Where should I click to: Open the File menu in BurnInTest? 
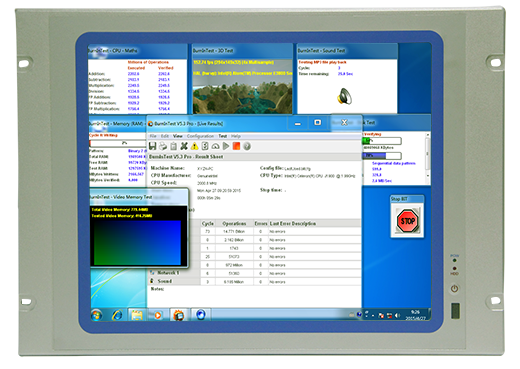(x=153, y=136)
